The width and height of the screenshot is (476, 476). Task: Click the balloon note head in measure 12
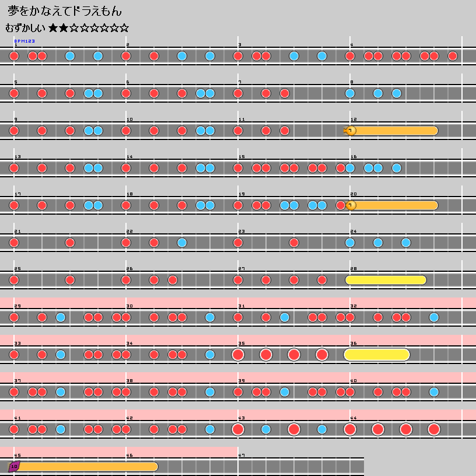(x=351, y=131)
